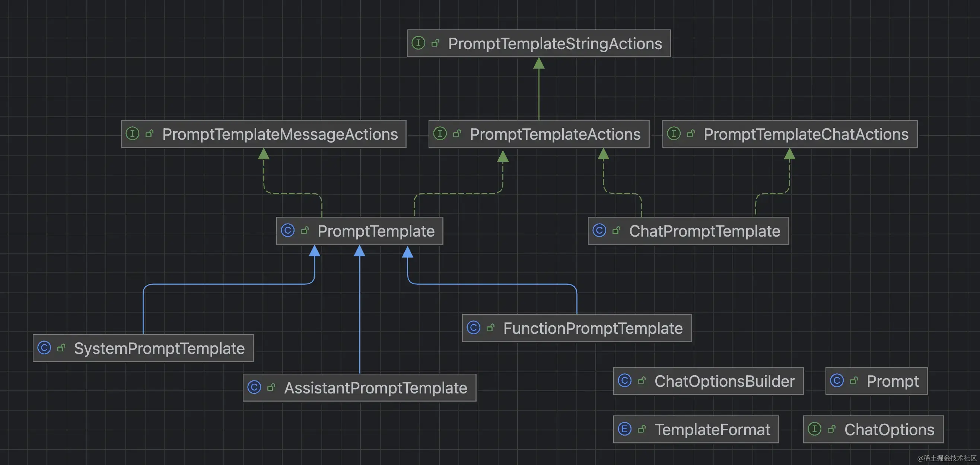
Task: Click the class icon beside Prompt node
Action: (x=837, y=380)
